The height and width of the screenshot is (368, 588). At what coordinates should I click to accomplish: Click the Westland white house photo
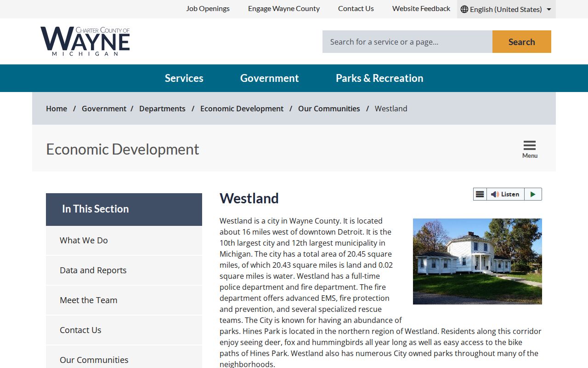[x=477, y=261]
